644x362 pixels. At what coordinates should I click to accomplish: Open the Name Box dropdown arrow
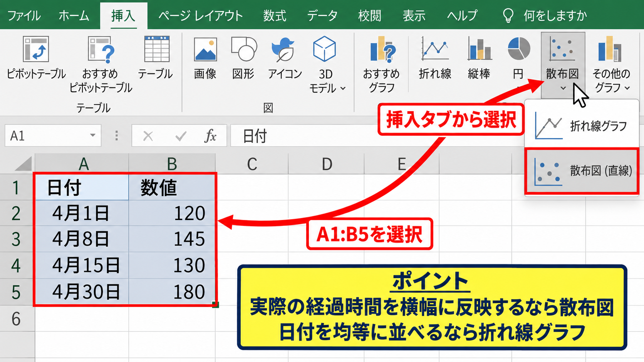pyautogui.click(x=92, y=135)
